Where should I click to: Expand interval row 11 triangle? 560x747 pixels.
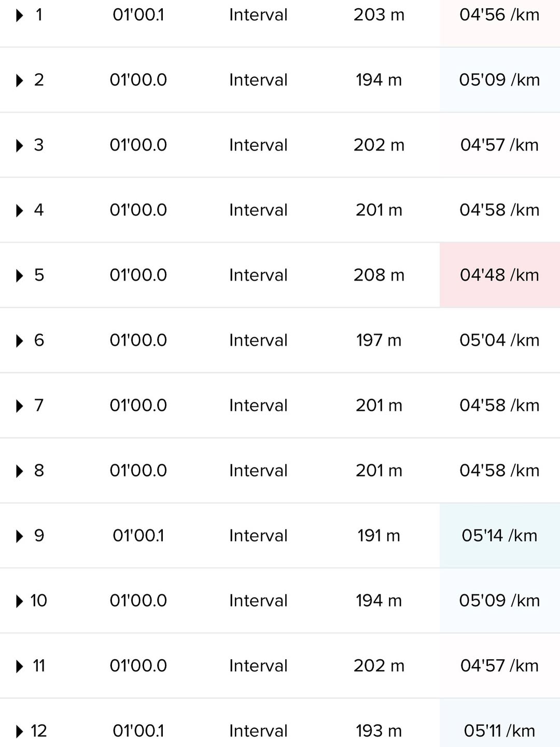click(20, 666)
